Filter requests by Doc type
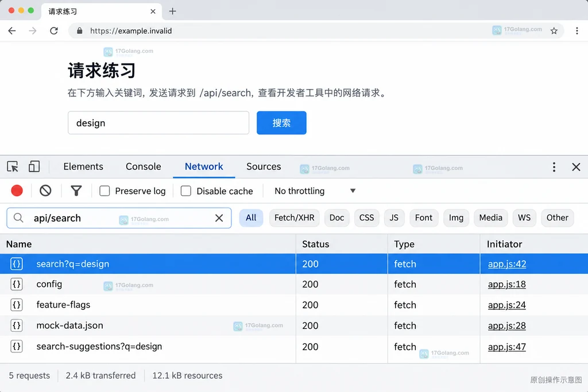The width and height of the screenshot is (588, 392). pos(336,218)
